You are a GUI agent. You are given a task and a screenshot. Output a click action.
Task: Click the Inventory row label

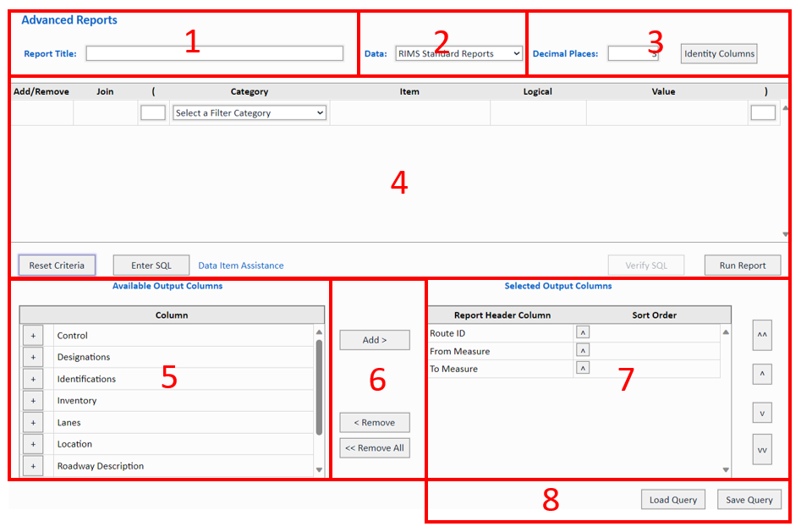(x=77, y=401)
